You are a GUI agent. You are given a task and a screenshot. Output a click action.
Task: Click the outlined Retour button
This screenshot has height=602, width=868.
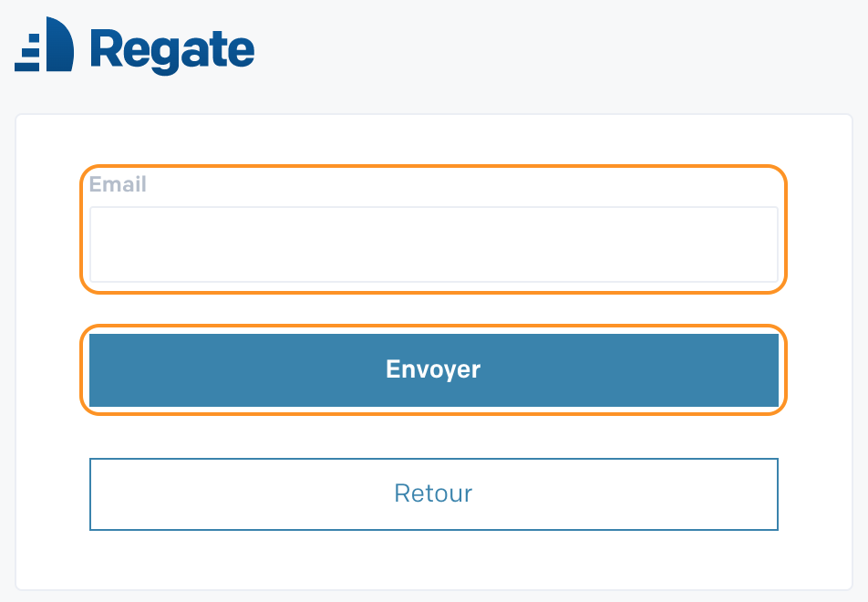(434, 494)
